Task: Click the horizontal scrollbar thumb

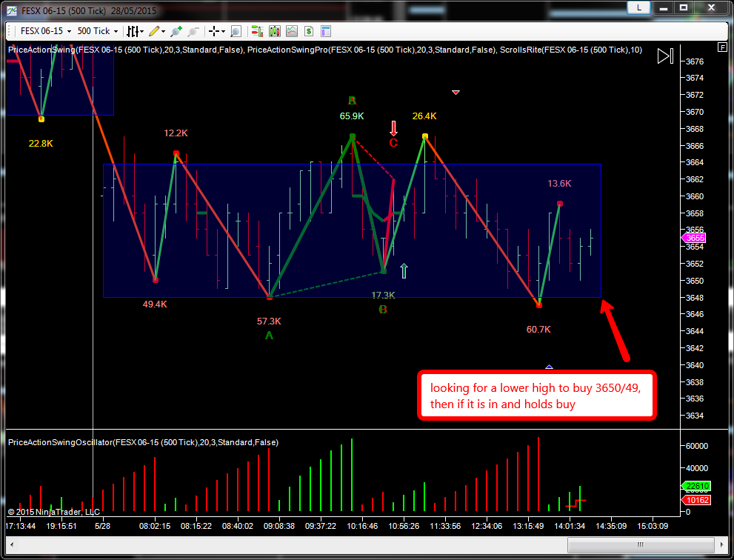Action: point(641,544)
